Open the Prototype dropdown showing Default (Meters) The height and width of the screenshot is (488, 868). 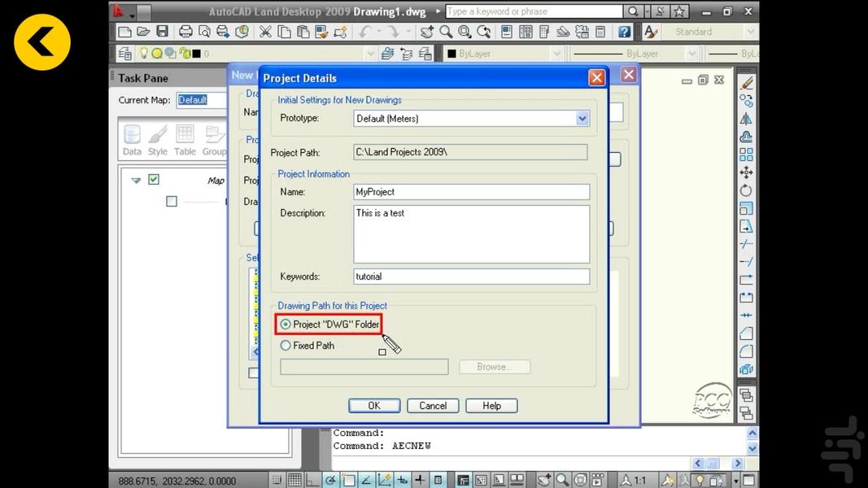tap(582, 118)
